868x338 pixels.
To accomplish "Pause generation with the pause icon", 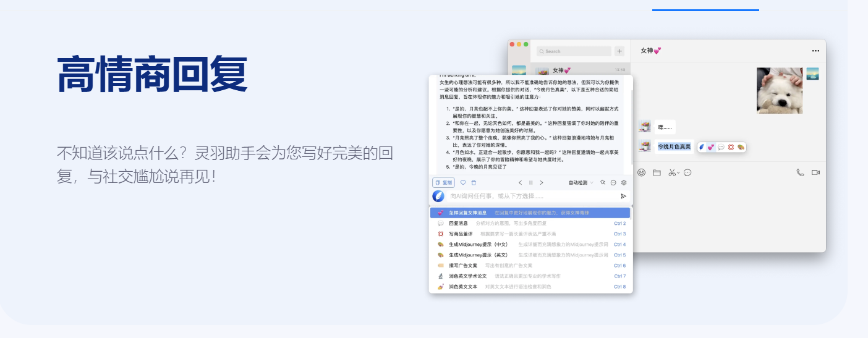I will (x=530, y=182).
